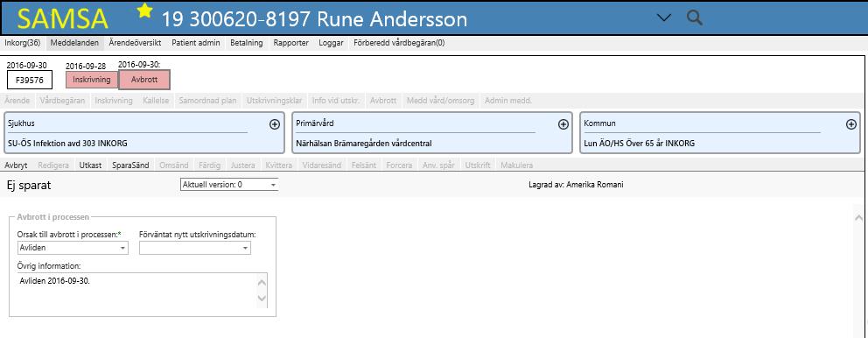Click Kvittera in the action toolbar
This screenshot has width=868, height=338.
(278, 165)
